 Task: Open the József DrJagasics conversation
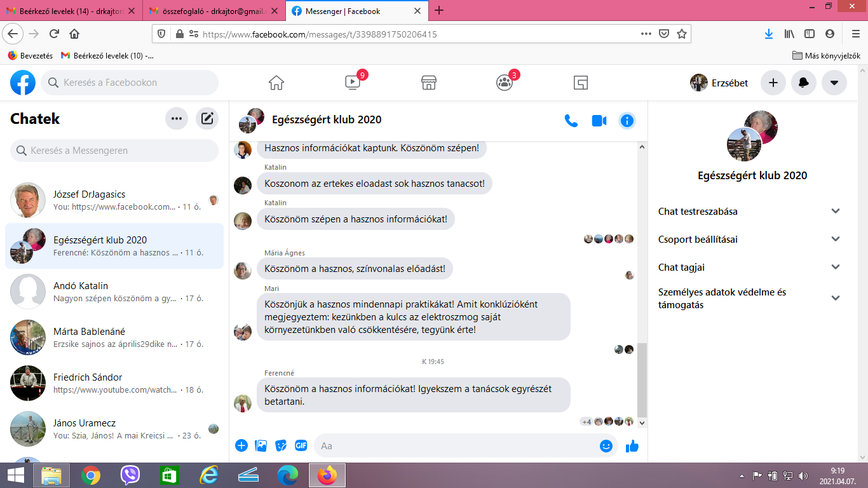114,200
